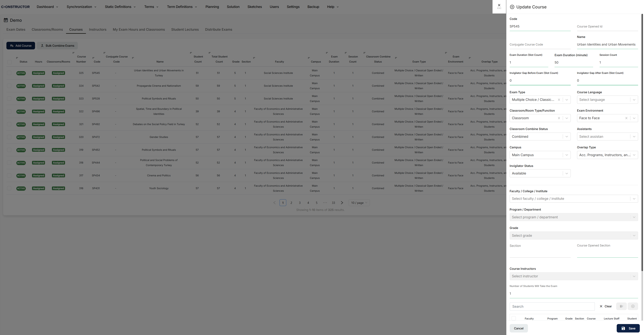The width and height of the screenshot is (644, 335).
Task: Check the row checkbox for SP496
Action: click(9, 111)
